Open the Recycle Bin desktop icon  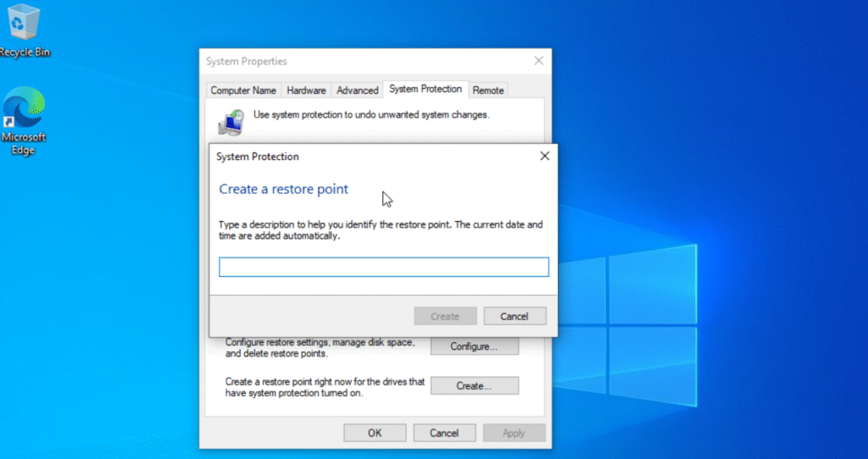[x=23, y=30]
